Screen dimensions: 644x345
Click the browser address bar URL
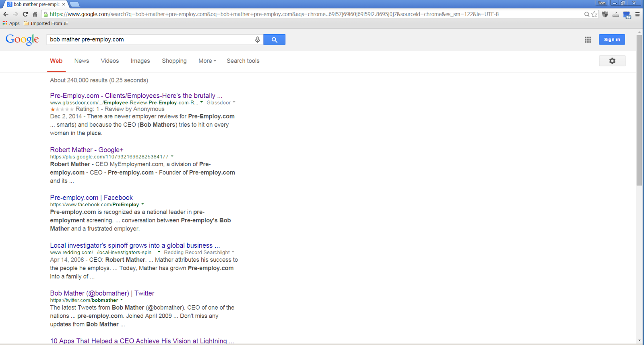[274, 14]
